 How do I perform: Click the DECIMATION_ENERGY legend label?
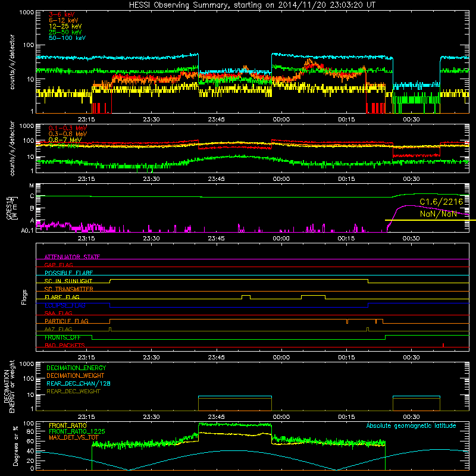click(x=76, y=368)
